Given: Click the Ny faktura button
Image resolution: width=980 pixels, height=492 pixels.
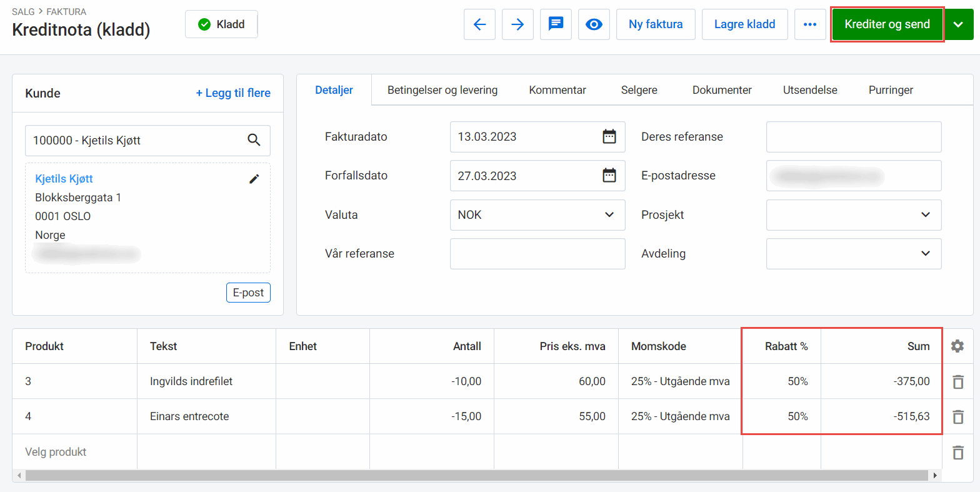Looking at the screenshot, I should click(x=656, y=24).
